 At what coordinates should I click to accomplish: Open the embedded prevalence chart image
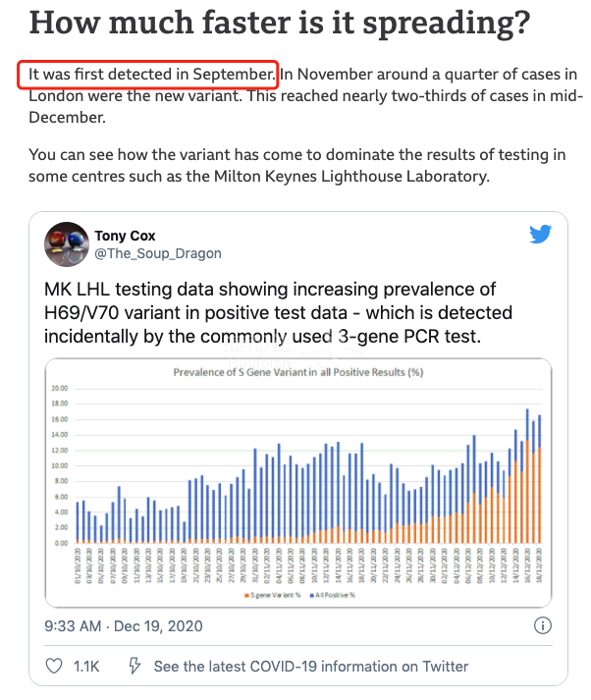(298, 483)
